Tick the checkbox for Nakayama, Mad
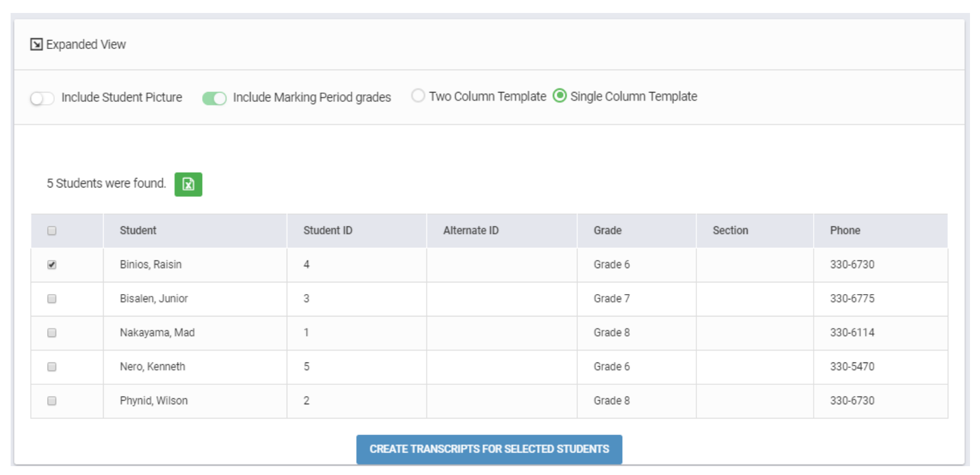 click(x=52, y=333)
